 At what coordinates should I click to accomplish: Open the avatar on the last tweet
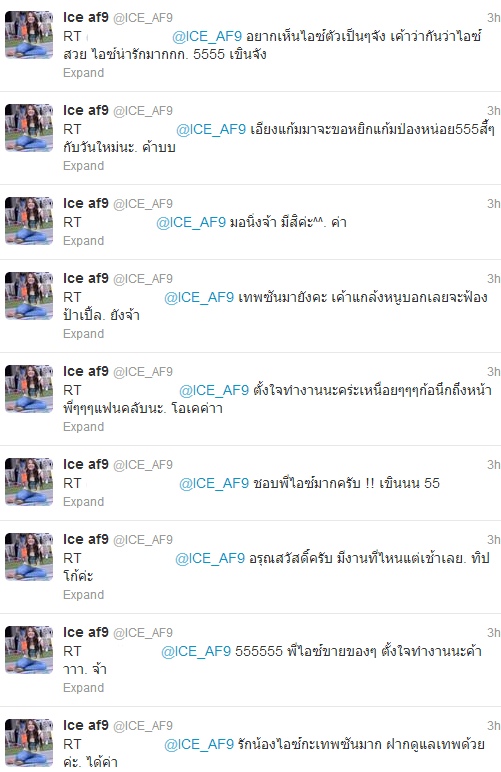[29, 743]
